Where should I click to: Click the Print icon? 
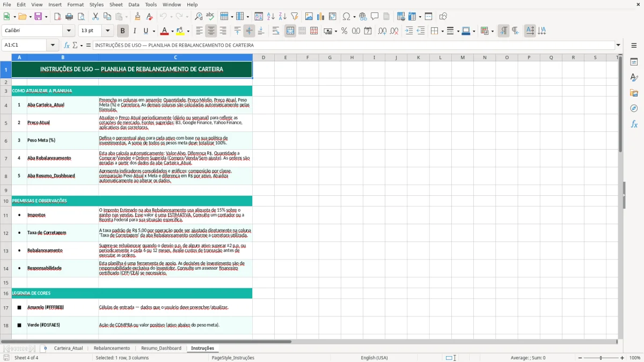(69, 17)
